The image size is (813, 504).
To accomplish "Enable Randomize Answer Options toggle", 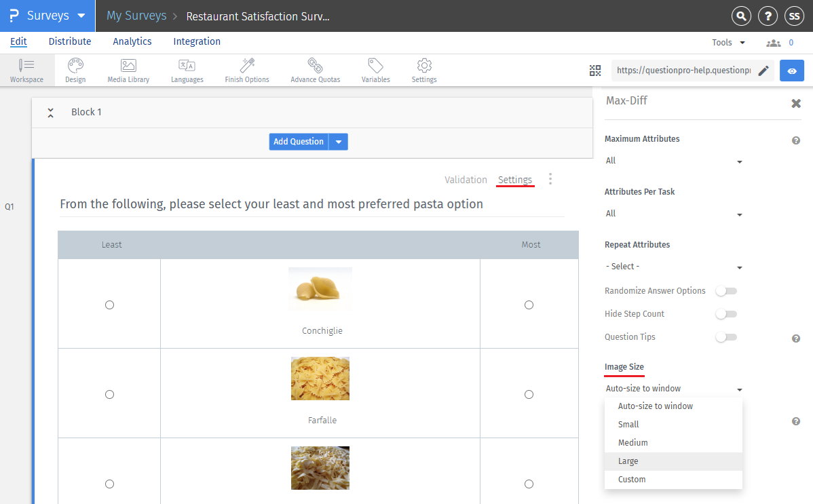I will point(725,291).
